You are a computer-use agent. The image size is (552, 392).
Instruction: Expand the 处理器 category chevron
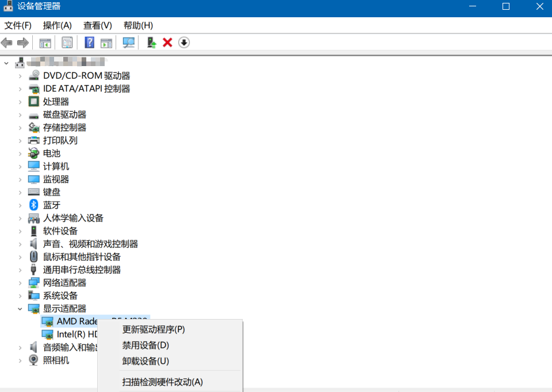(x=19, y=101)
